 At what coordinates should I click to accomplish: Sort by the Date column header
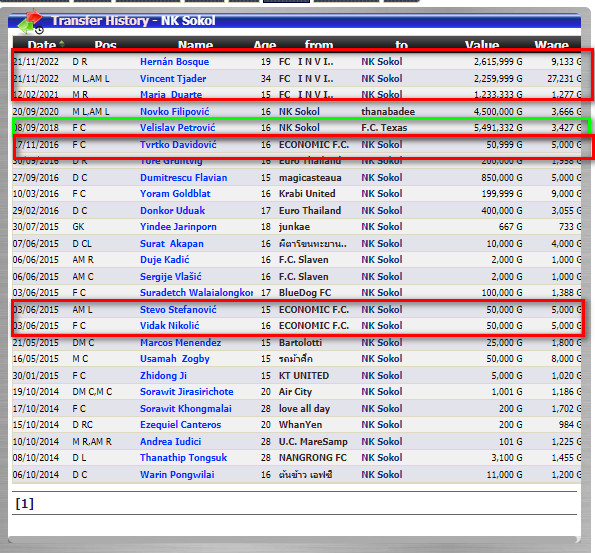[41, 45]
